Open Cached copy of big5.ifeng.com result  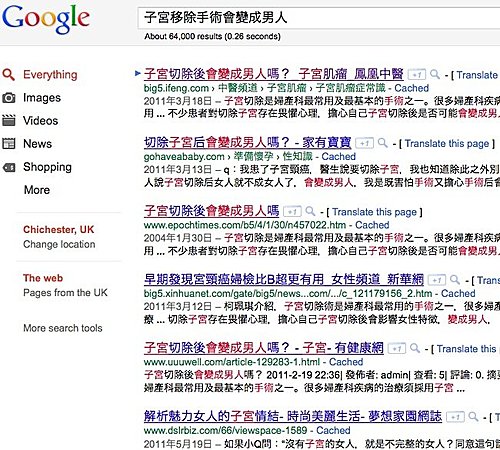coord(412,88)
